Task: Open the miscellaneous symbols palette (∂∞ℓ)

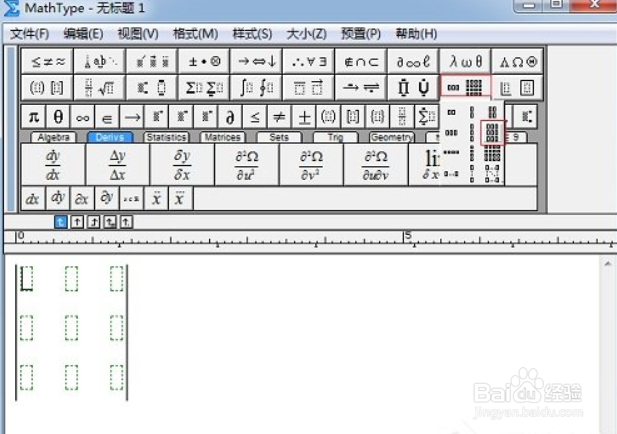Action: pos(413,61)
